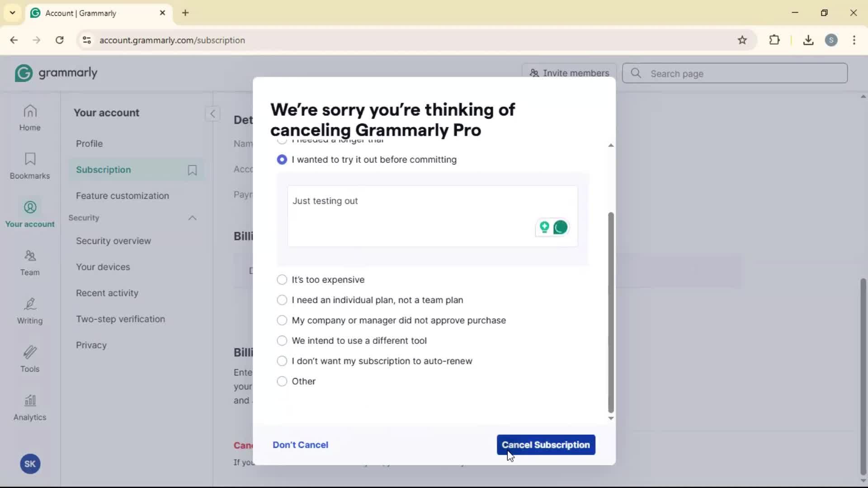868x488 pixels.
Task: Click the Don't Cancel link
Action: pos(300,445)
